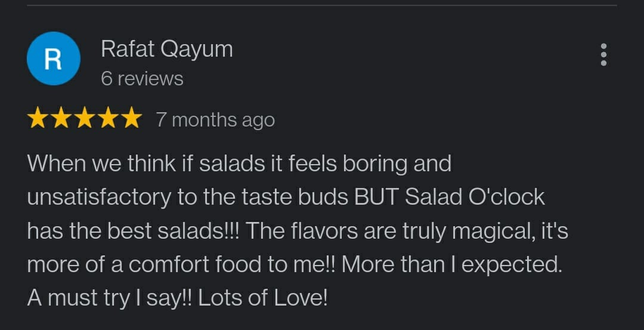The width and height of the screenshot is (644, 330).
Task: Select the second yellow rating star
Action: pyautogui.click(x=61, y=118)
